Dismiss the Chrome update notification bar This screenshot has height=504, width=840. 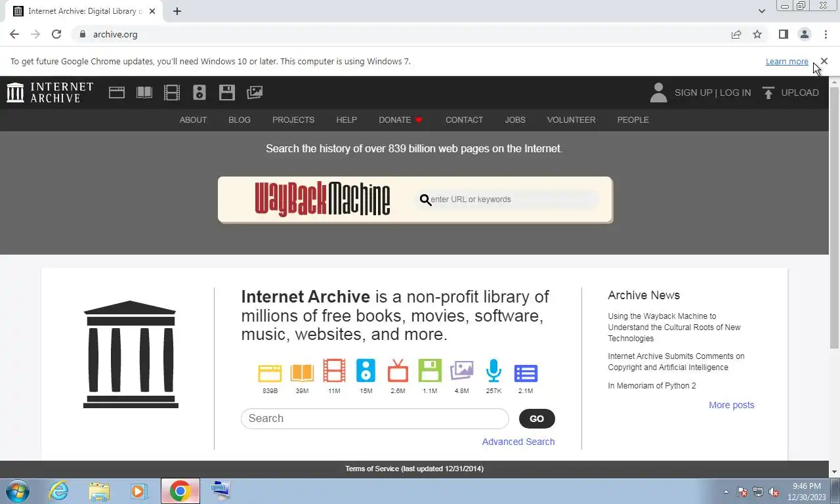[824, 61]
